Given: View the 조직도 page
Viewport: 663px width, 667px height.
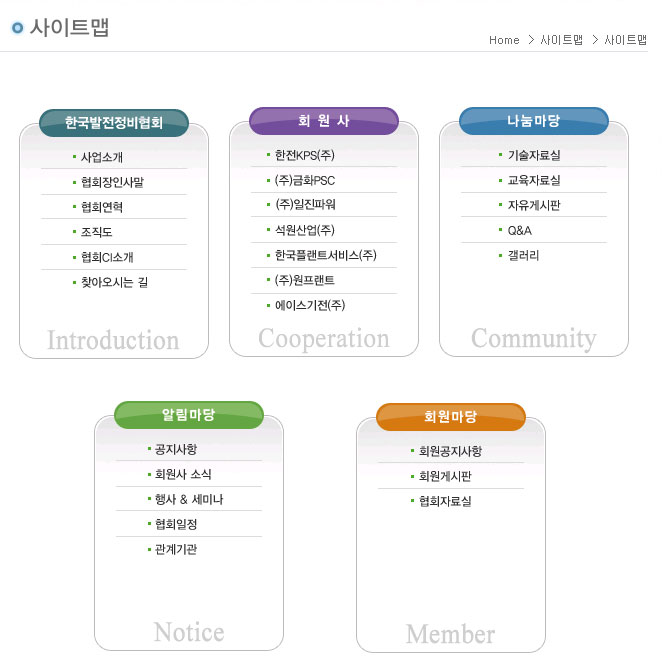Looking at the screenshot, I should tap(97, 232).
